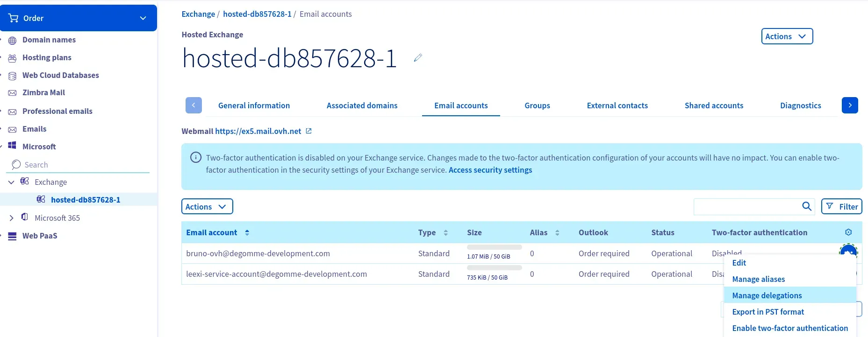Expand the Microsoft 365 tree node
The image size is (868, 337).
pos(11,218)
